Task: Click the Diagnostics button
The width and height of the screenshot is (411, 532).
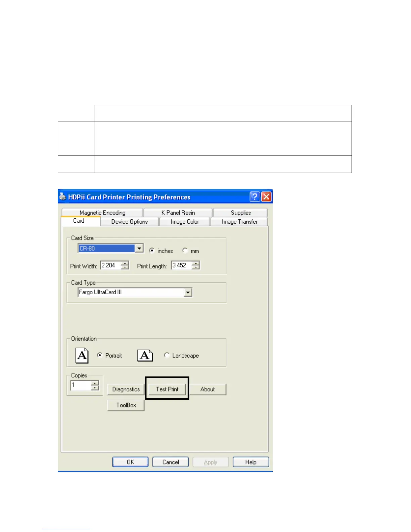Action: [126, 389]
